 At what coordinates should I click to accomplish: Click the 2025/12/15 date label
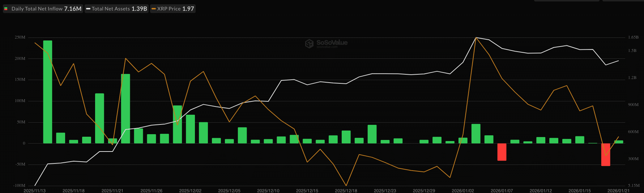pos(307,190)
